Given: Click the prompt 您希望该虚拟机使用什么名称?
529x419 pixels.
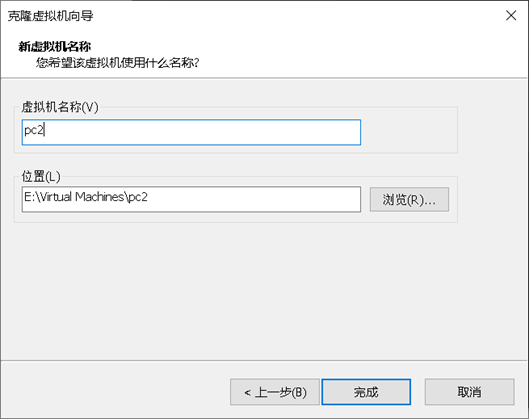Looking at the screenshot, I should click(x=118, y=63).
